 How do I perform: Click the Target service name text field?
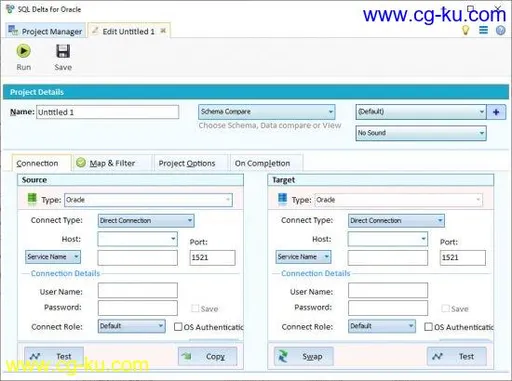pos(388,258)
